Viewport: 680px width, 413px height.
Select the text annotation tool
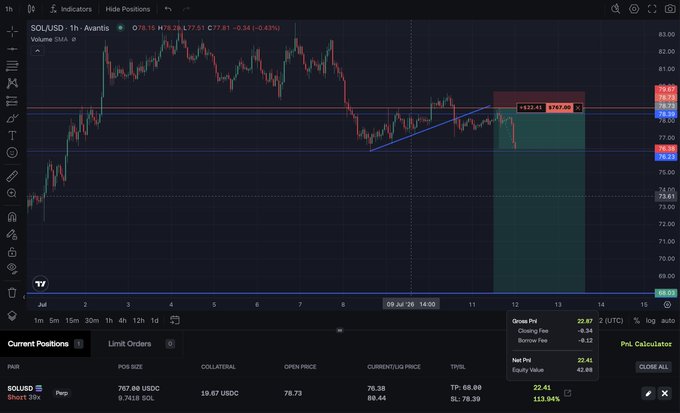click(12, 135)
